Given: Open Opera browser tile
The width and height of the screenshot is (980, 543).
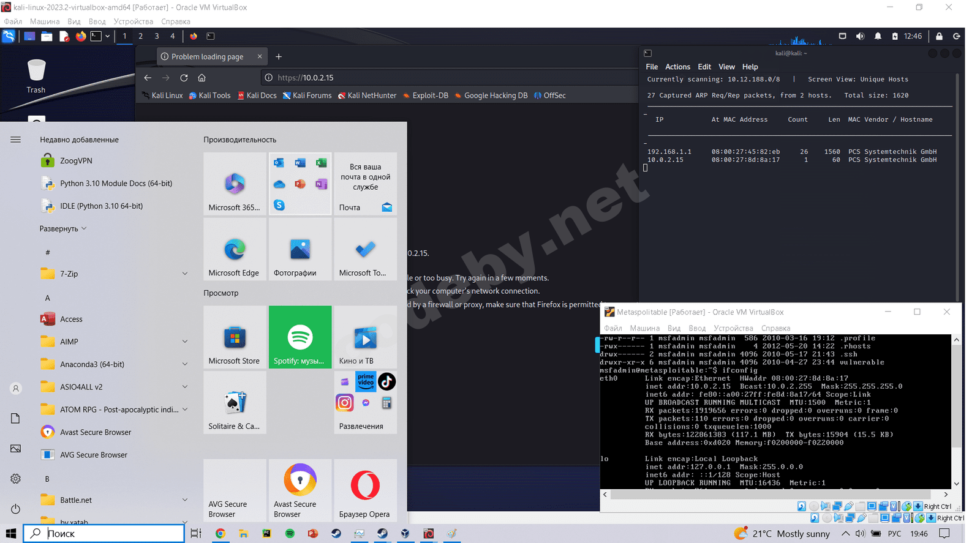Looking at the screenshot, I should coord(365,490).
